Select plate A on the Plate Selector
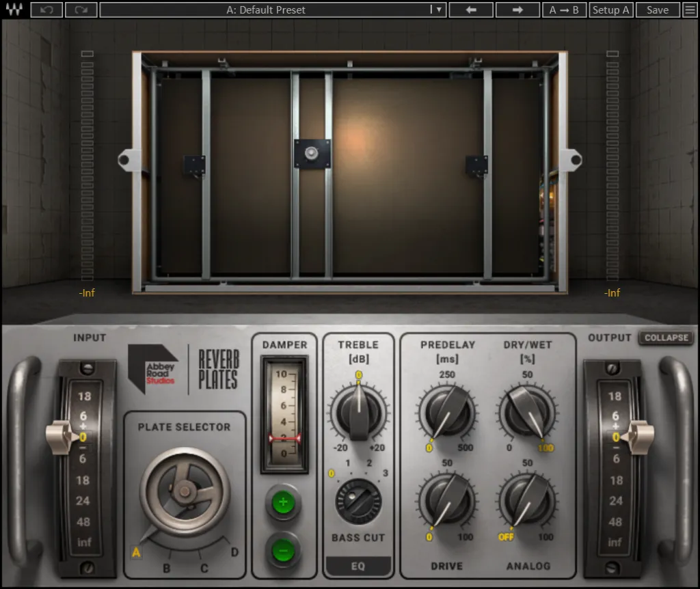The height and width of the screenshot is (589, 700). tap(136, 553)
